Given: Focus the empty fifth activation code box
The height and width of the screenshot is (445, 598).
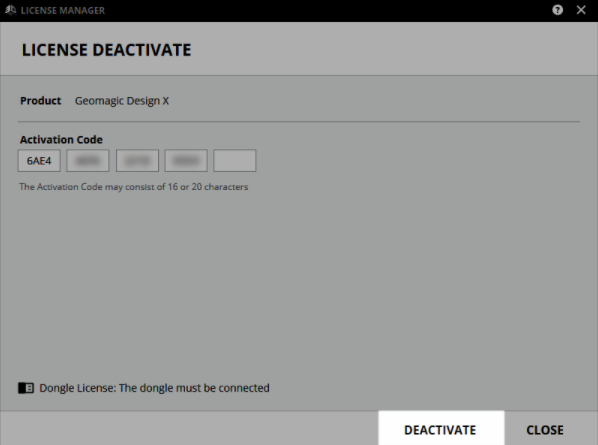Looking at the screenshot, I should click(x=235, y=161).
